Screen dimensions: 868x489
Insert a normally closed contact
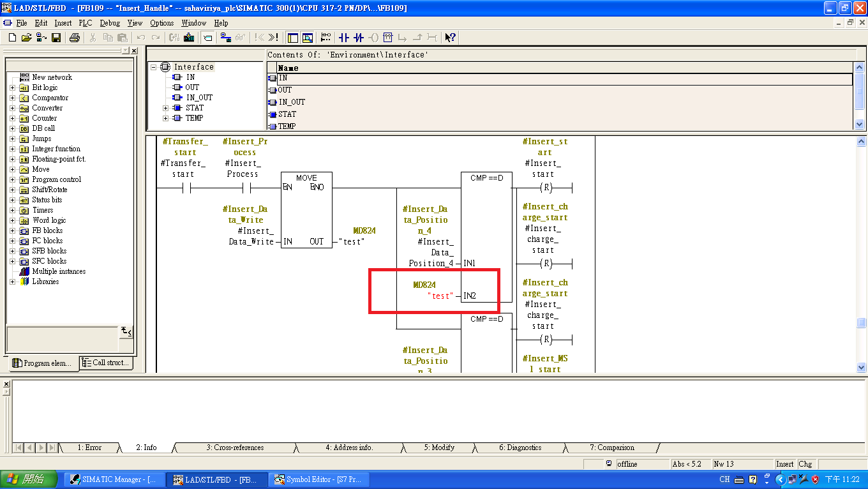pos(359,38)
